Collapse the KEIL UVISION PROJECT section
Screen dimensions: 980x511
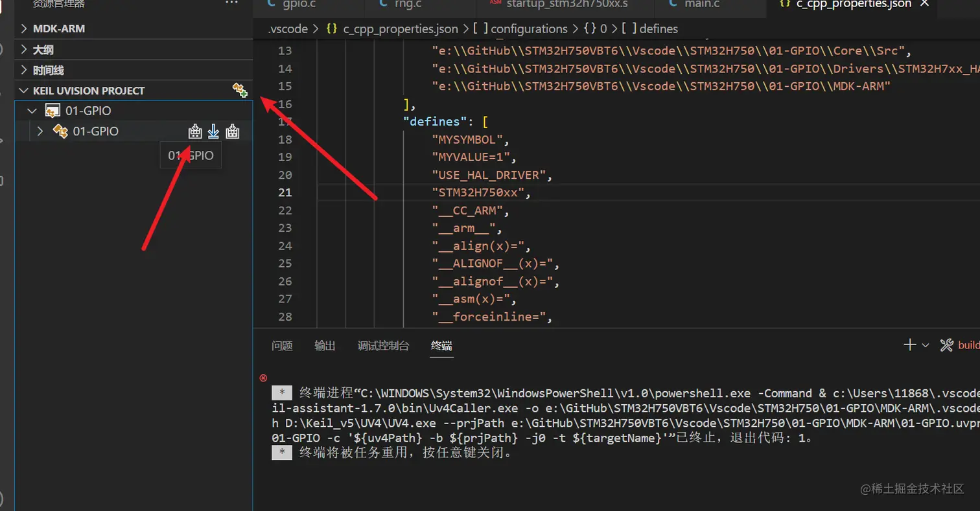[25, 91]
